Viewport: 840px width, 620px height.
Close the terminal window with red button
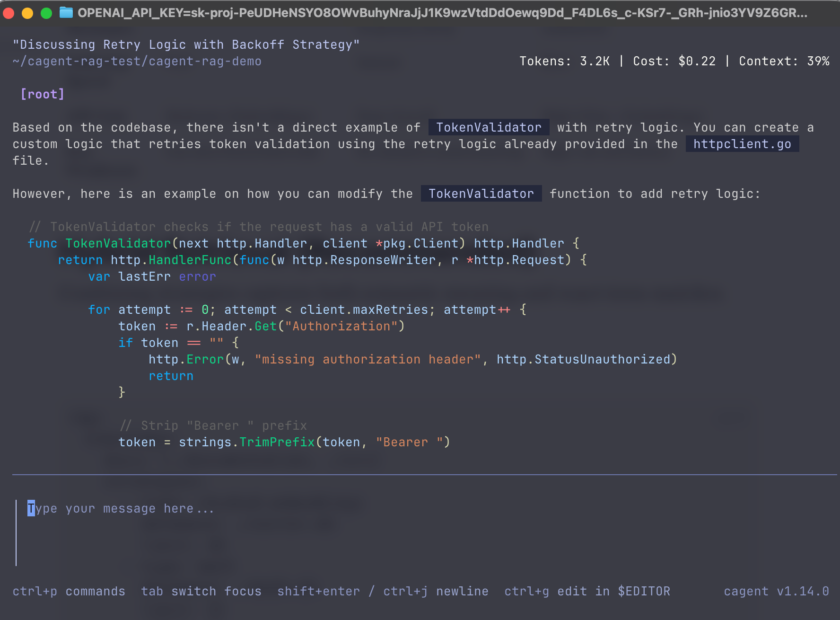click(x=9, y=13)
